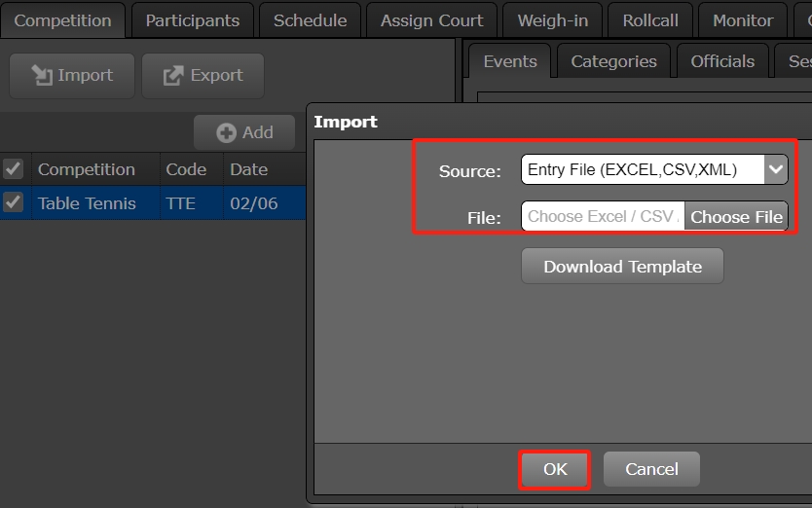
Task: Uncheck the Table Tennis row checkbox
Action: click(14, 202)
